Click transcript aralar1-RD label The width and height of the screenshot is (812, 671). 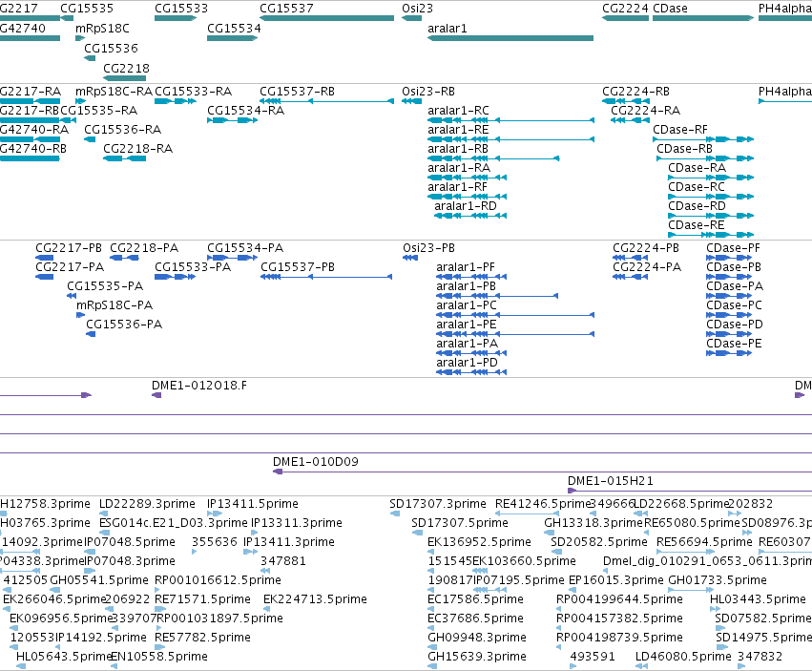(x=466, y=206)
